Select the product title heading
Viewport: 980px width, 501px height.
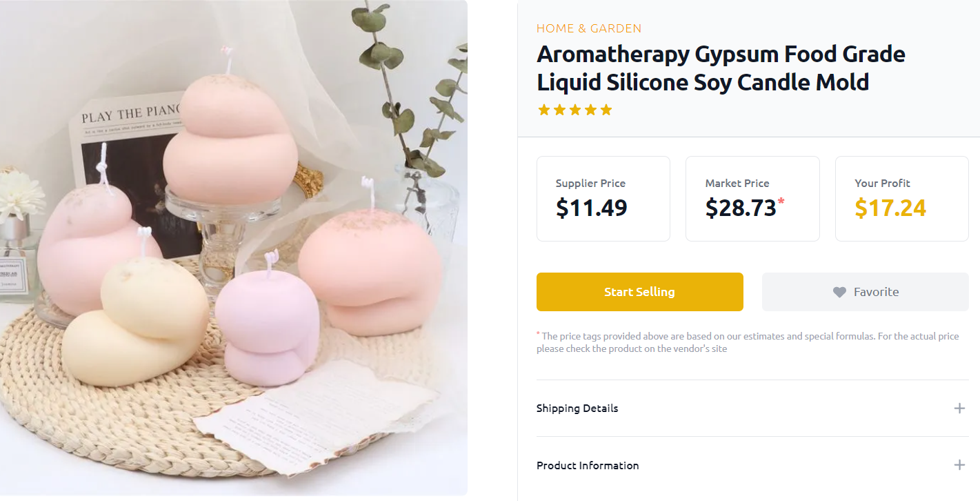click(x=721, y=68)
